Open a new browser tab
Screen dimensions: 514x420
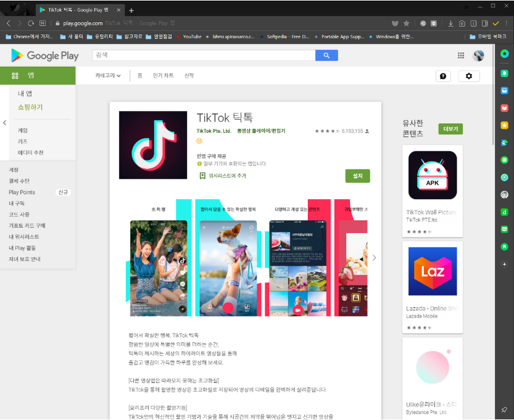point(131,10)
